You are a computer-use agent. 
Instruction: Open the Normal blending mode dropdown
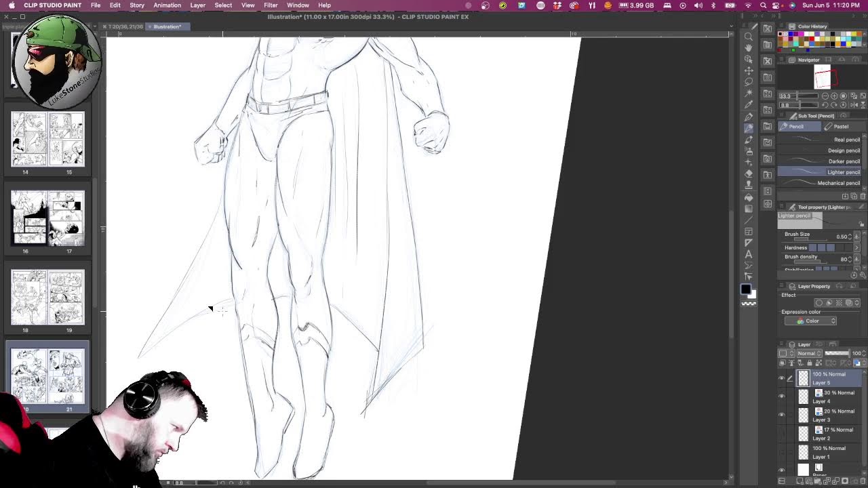coord(810,353)
